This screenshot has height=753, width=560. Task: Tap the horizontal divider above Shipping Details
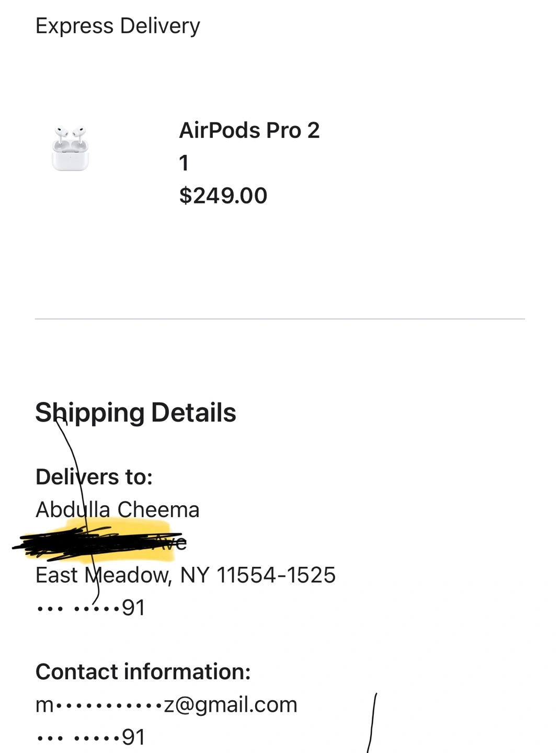click(280, 318)
